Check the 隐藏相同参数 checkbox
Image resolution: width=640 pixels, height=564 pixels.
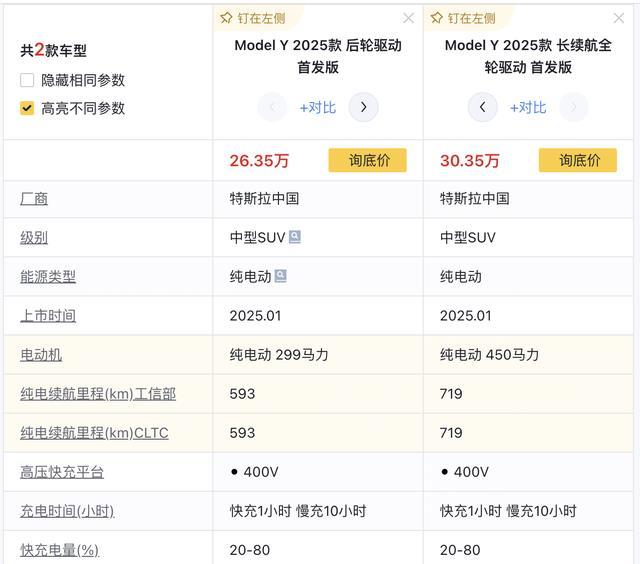pyautogui.click(x=27, y=80)
